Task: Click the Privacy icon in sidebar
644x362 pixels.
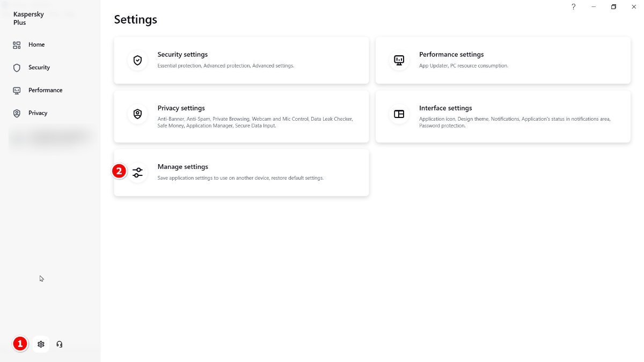Action: tap(17, 113)
